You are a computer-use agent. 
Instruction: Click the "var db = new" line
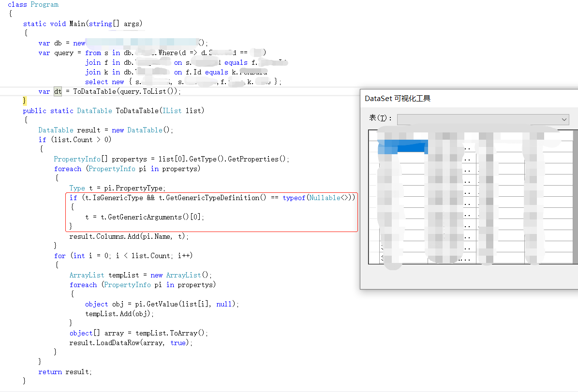tap(123, 43)
